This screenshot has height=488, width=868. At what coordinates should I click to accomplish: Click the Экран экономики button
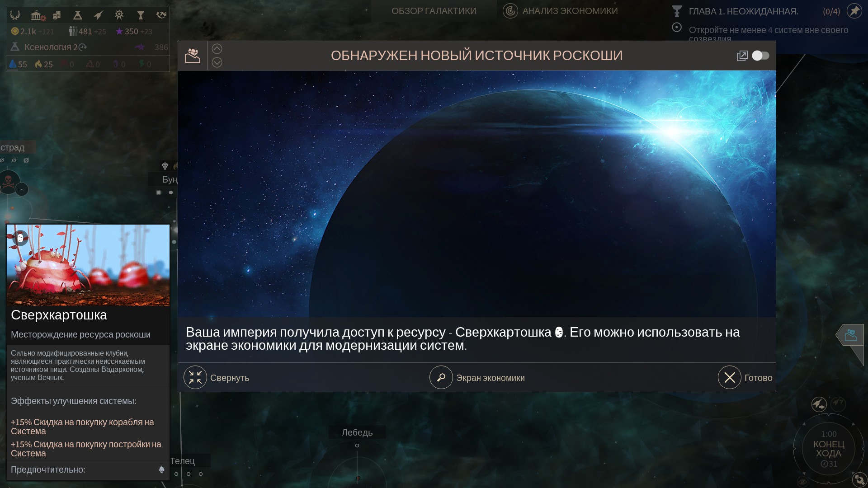coord(441,377)
